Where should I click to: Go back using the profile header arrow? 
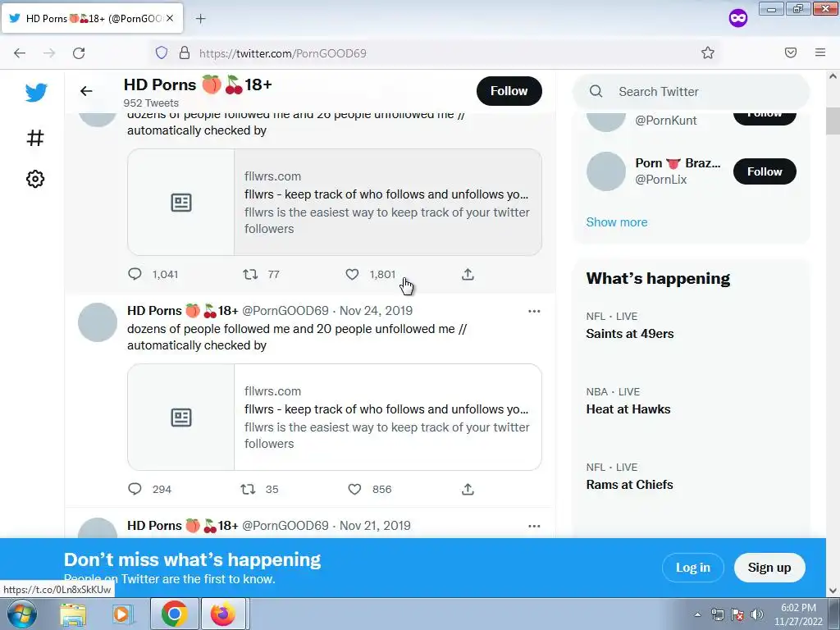[86, 91]
